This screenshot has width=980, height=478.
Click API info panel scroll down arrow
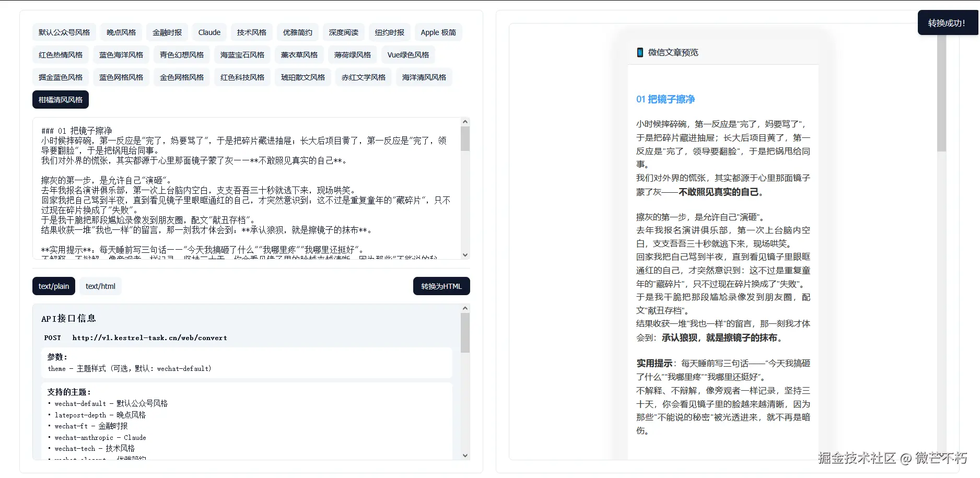click(x=465, y=456)
